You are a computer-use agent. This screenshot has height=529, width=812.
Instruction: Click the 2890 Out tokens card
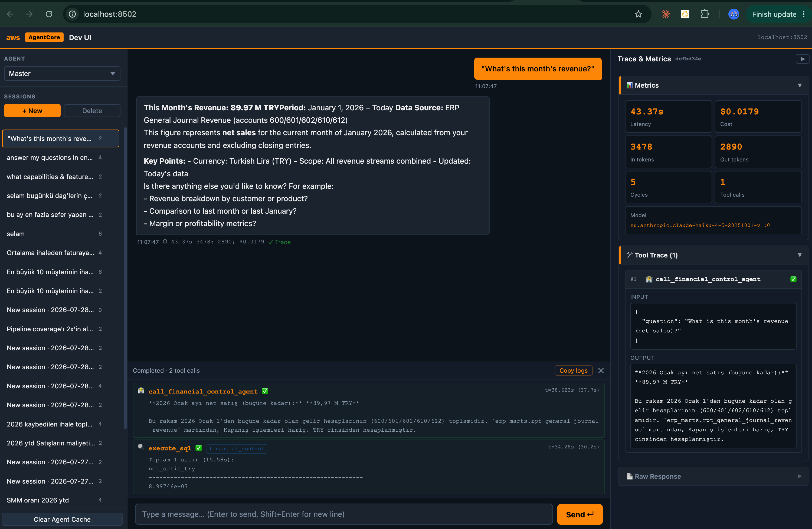pos(758,152)
